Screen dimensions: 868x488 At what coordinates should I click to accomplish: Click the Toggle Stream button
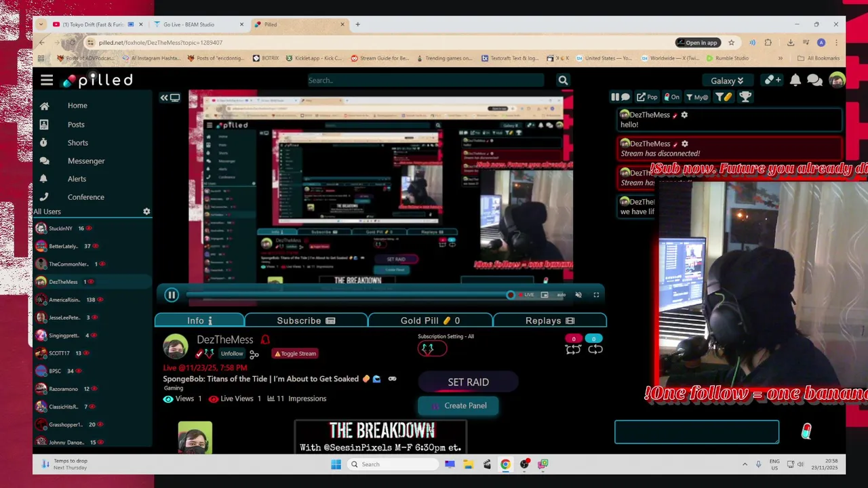coord(295,354)
